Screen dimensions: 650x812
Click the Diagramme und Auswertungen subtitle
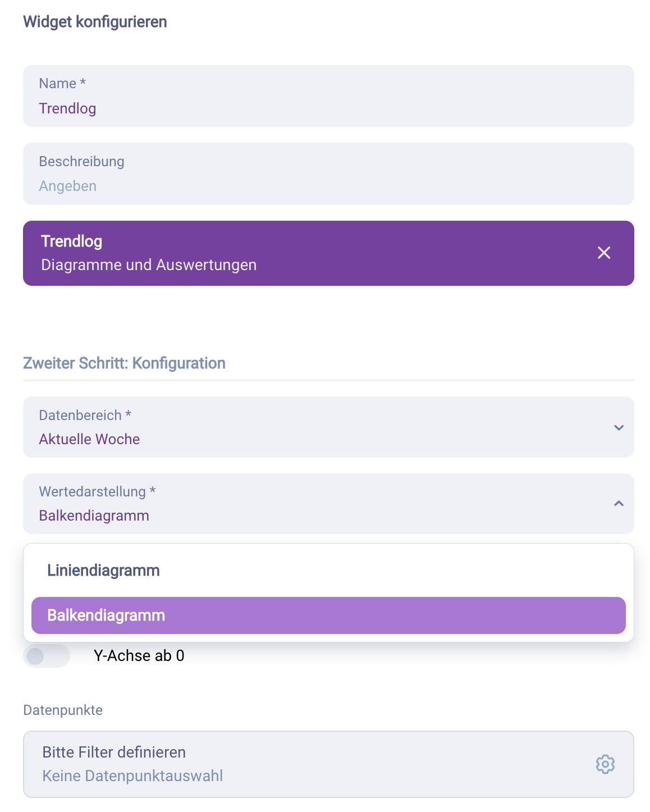pyautogui.click(x=149, y=265)
